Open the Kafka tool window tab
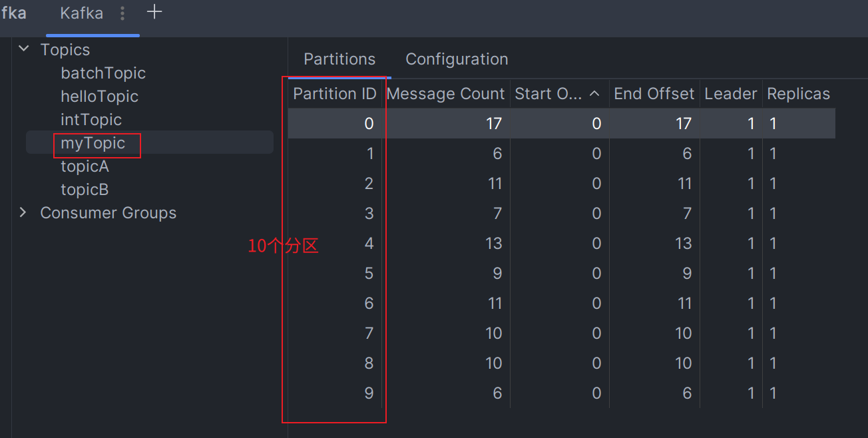 [81, 13]
